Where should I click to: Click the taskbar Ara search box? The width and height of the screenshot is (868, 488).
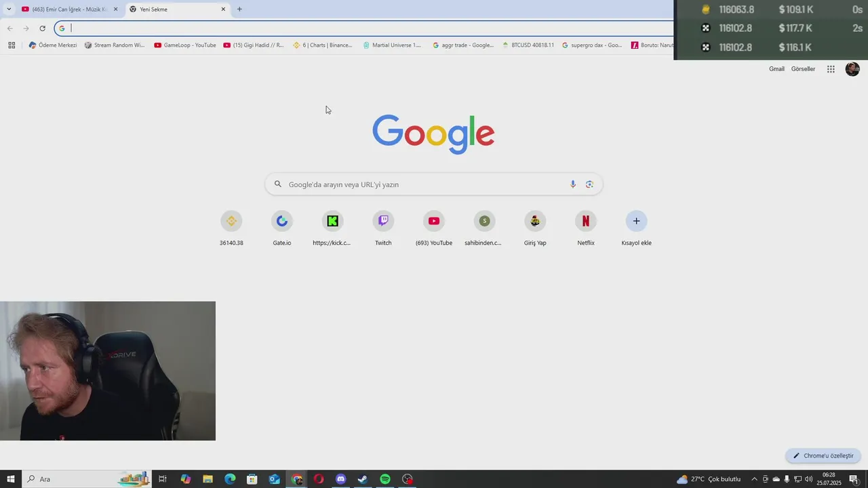coord(87,479)
